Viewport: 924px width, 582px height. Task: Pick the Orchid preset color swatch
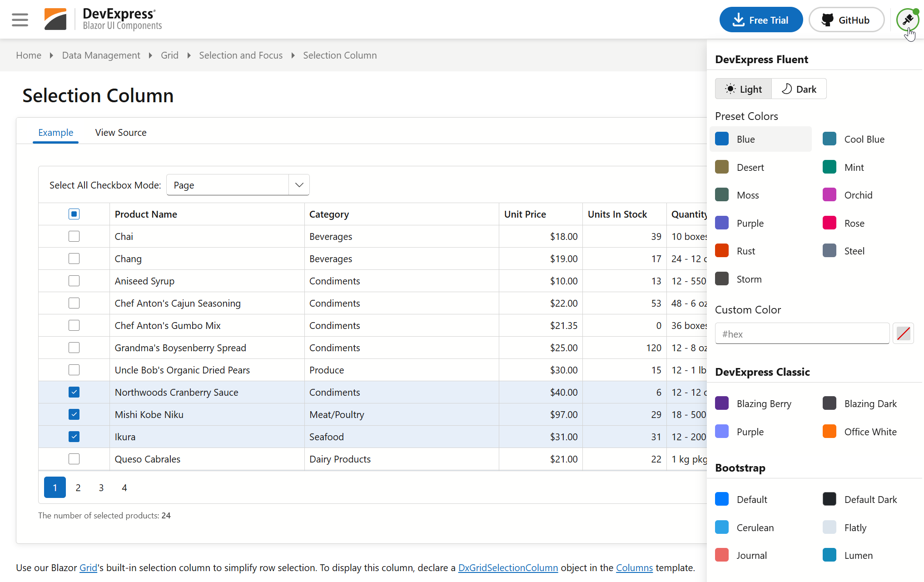pyautogui.click(x=830, y=195)
